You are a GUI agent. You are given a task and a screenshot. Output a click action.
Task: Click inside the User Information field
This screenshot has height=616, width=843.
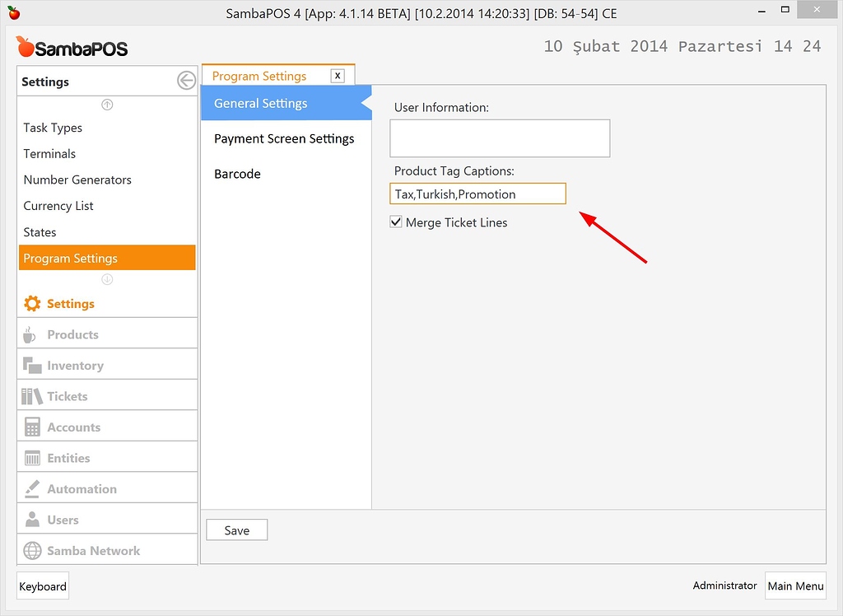click(x=499, y=138)
